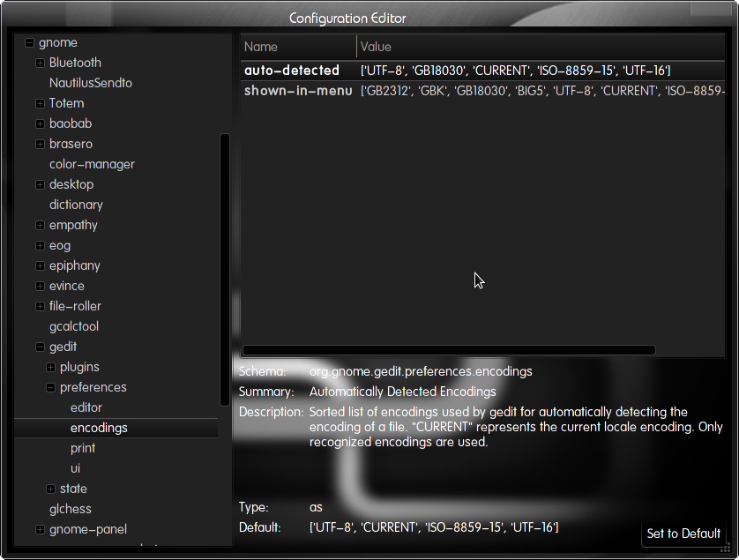Select the encodings tree entry
739x560 pixels.
coord(116,428)
